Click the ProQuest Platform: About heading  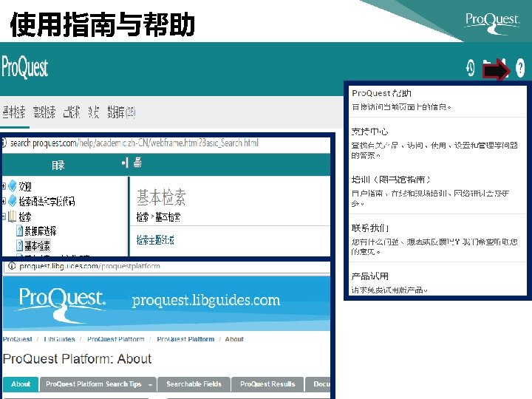[x=77, y=359]
